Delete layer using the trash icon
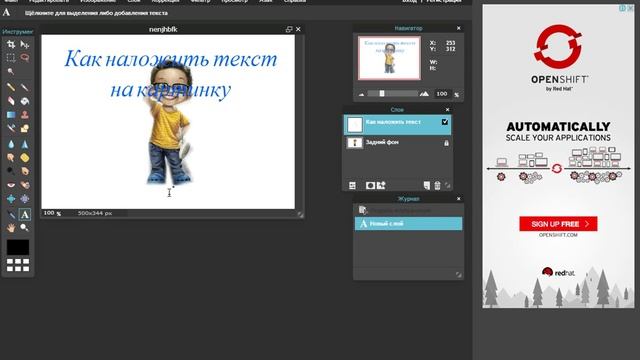The height and width of the screenshot is (360, 640). (437, 186)
